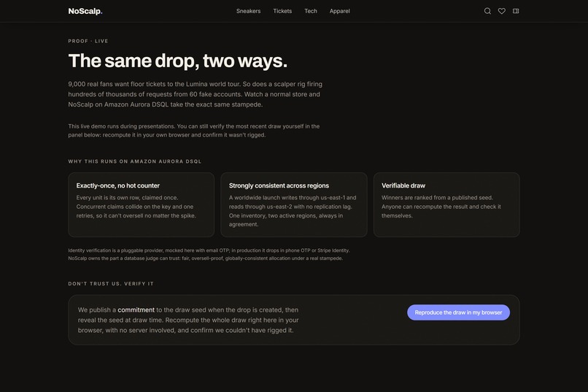Click the highlighted word commitment
The height and width of the screenshot is (392, 588).
pyautogui.click(x=136, y=310)
